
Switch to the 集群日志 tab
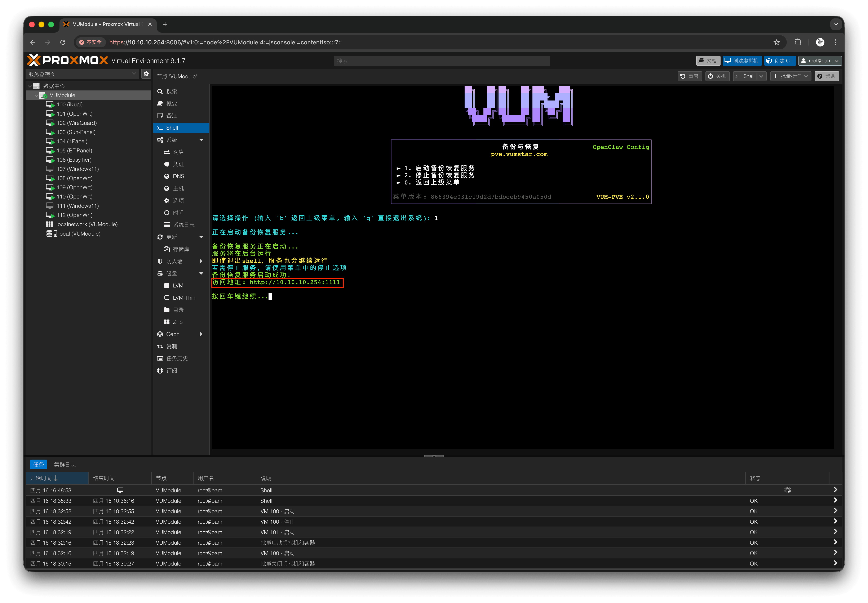click(65, 464)
